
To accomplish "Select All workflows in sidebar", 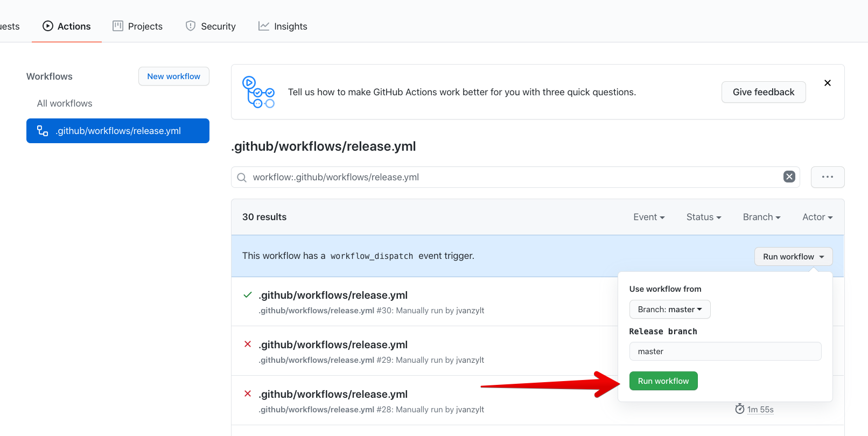I will 65,103.
